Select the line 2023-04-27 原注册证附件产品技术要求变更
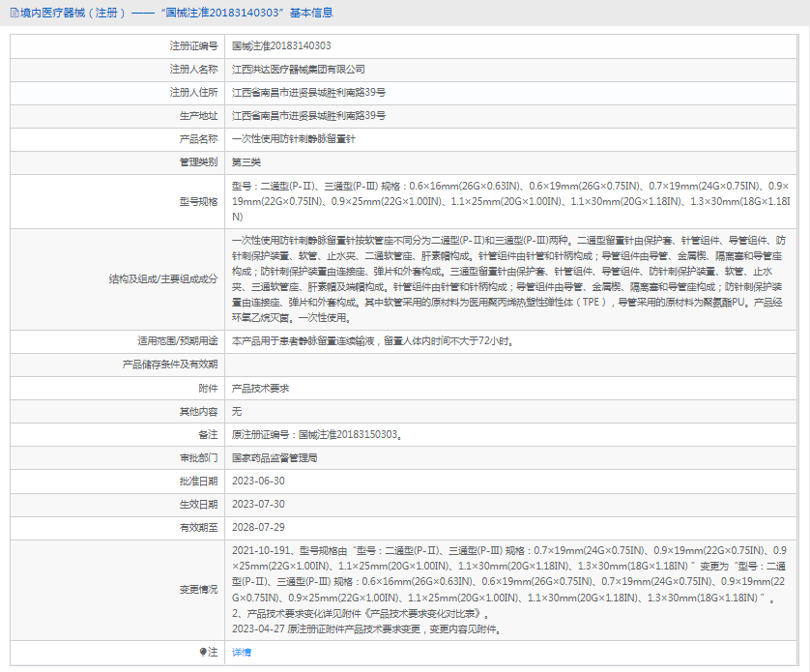Image resolution: width=810 pixels, height=672 pixels. click(x=366, y=629)
